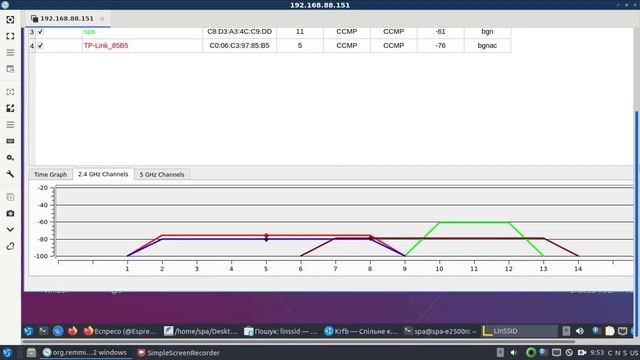Image resolution: width=640 pixels, height=360 pixels.
Task: Open spa@spa-e2500n terminal task in remote taskbar
Action: (440, 331)
